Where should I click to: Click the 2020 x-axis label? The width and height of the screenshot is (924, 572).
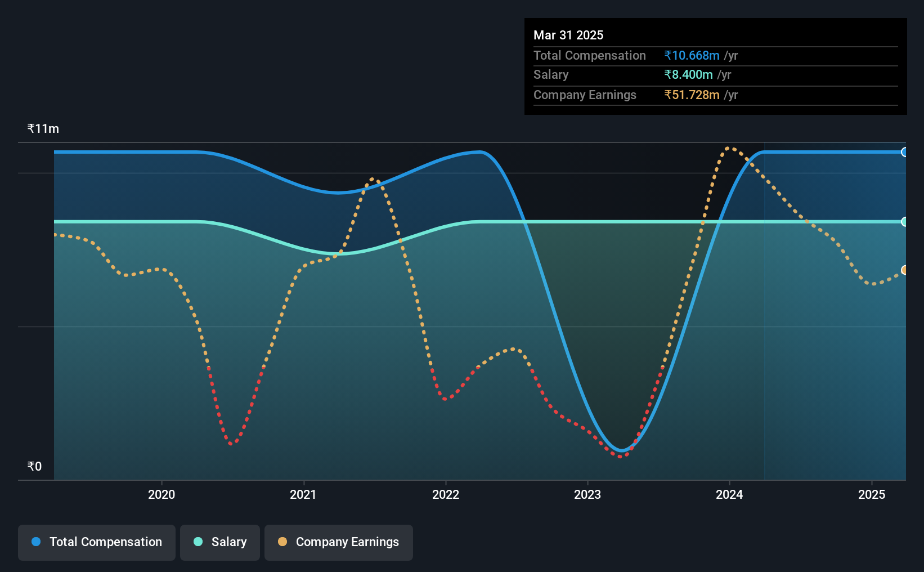[x=162, y=494]
